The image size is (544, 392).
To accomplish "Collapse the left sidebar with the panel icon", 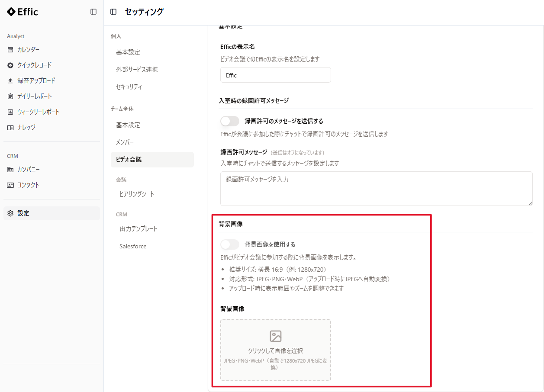I will point(93,12).
